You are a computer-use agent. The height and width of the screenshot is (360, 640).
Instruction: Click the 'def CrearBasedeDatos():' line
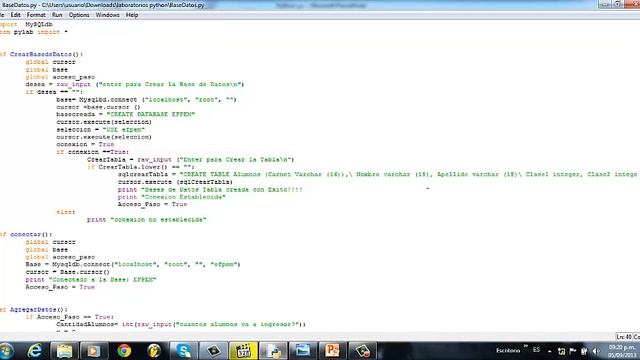41,54
